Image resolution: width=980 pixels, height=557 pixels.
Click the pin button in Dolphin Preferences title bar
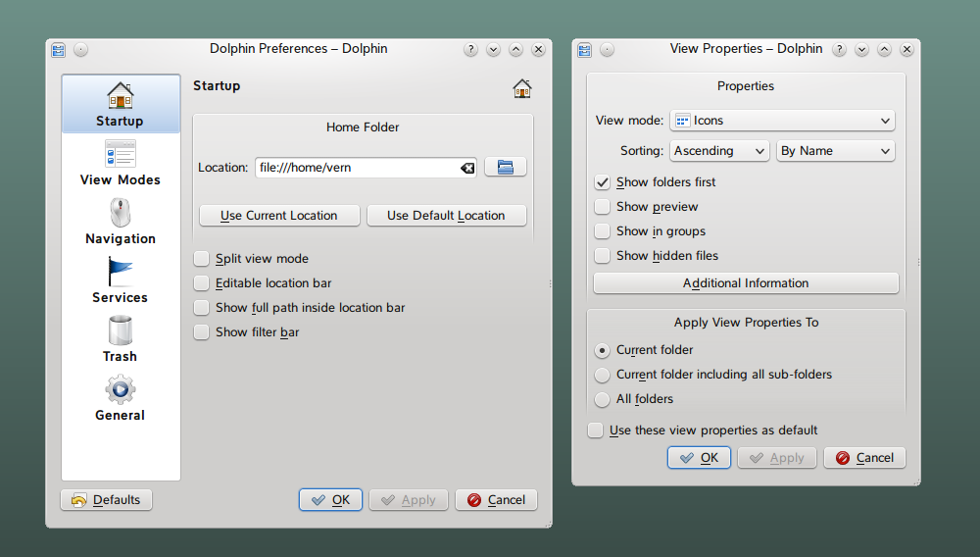[80, 49]
